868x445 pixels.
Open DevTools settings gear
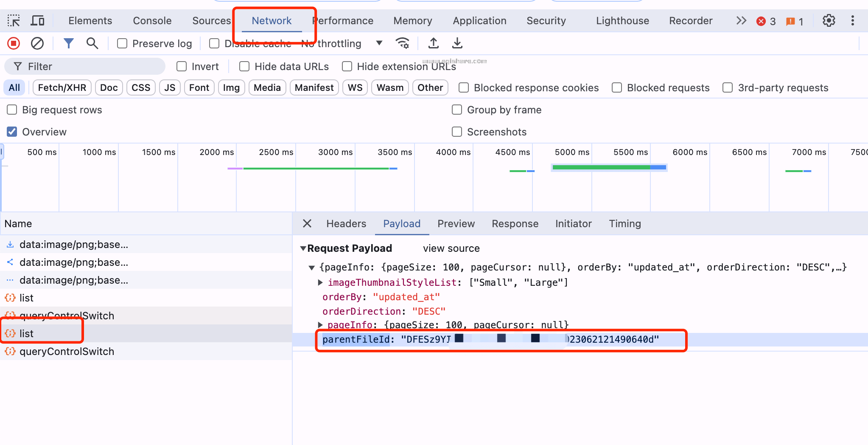pos(829,21)
